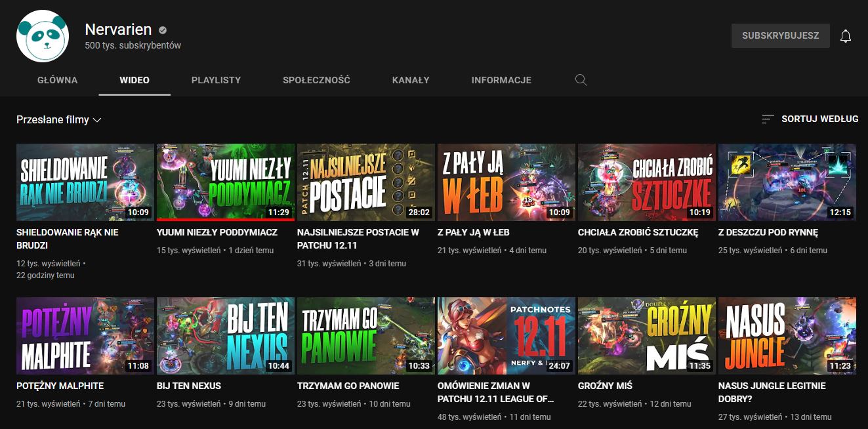Select the WIDEO tab

point(134,80)
